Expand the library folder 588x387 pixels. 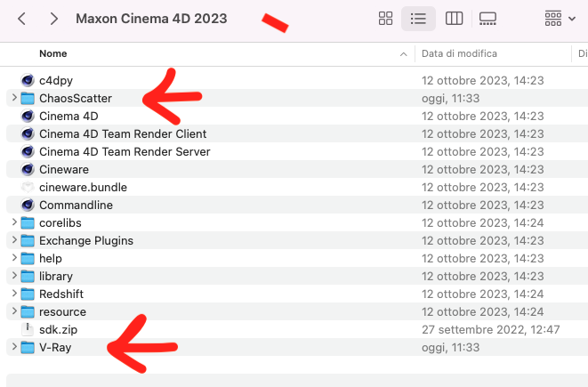pyautogui.click(x=14, y=276)
